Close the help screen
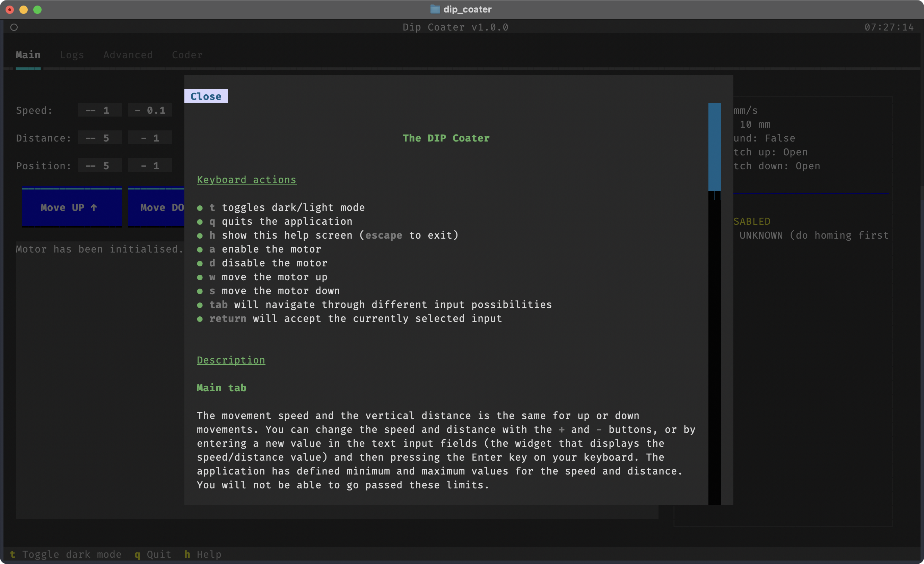Image resolution: width=924 pixels, height=564 pixels. pyautogui.click(x=206, y=96)
